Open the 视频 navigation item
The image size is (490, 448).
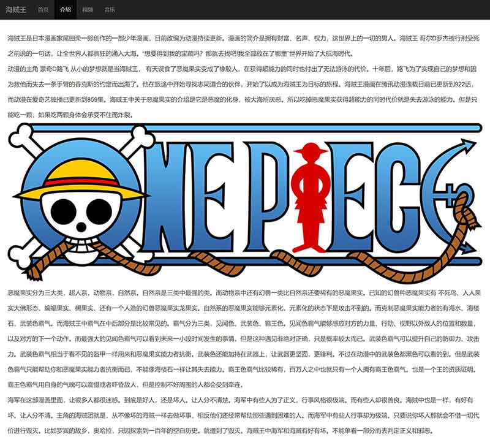pos(88,10)
